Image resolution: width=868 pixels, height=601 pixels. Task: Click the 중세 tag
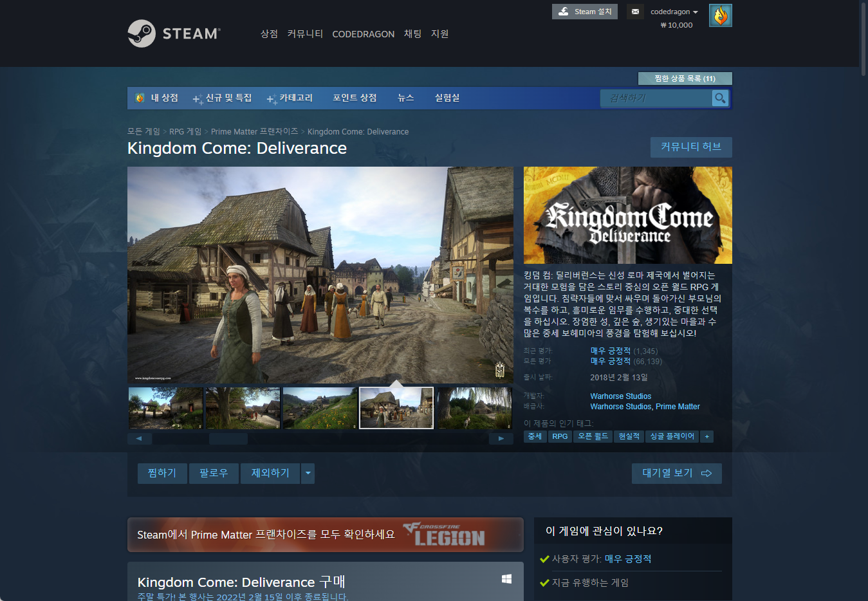(x=535, y=436)
